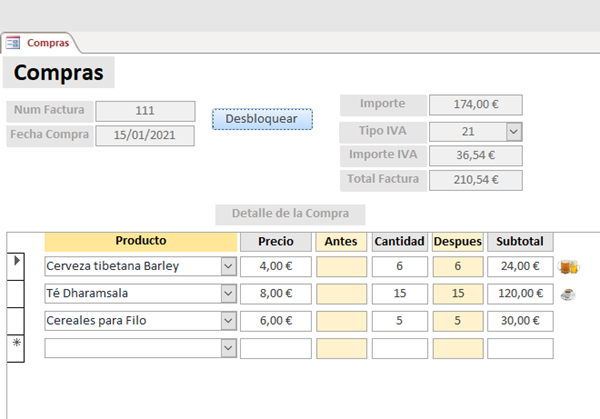The image size is (600, 419).
Task: Click the Fecha Compra date field
Action: tap(145, 135)
